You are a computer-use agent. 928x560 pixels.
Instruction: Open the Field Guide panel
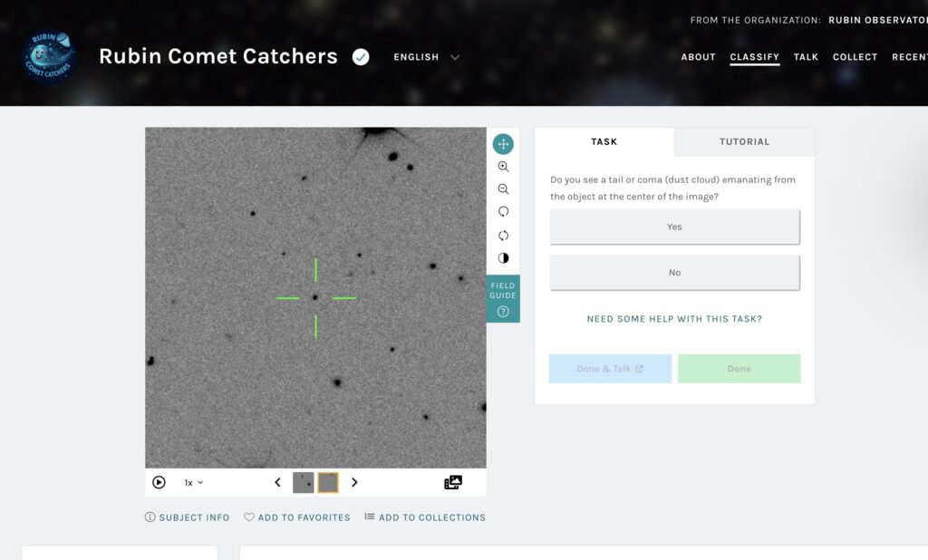point(503,299)
